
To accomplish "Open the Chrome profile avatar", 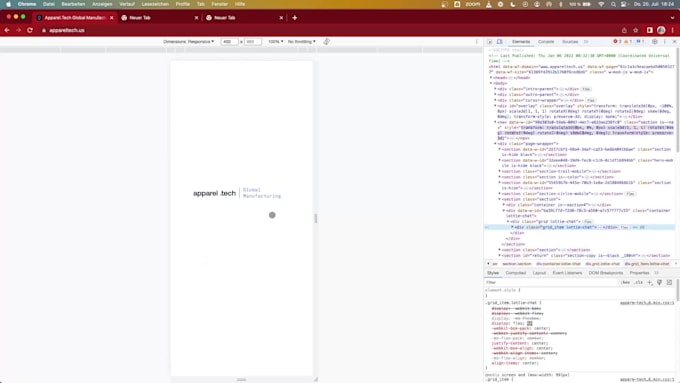I will tap(661, 30).
